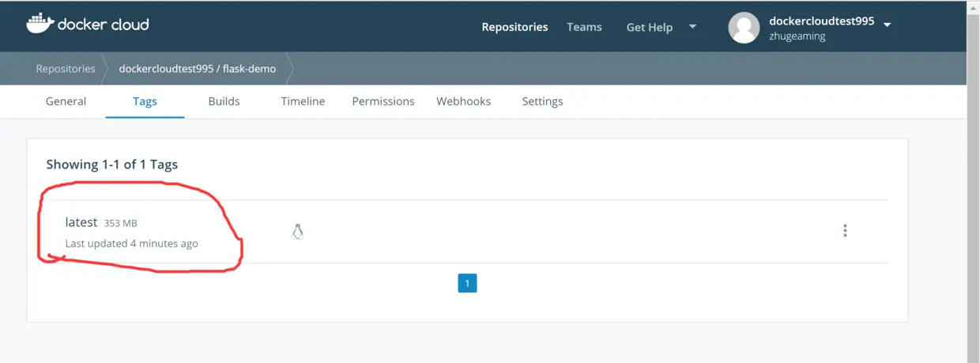Click the browser vertical scrollbar
The height and width of the screenshot is (363, 980).
pos(973,182)
